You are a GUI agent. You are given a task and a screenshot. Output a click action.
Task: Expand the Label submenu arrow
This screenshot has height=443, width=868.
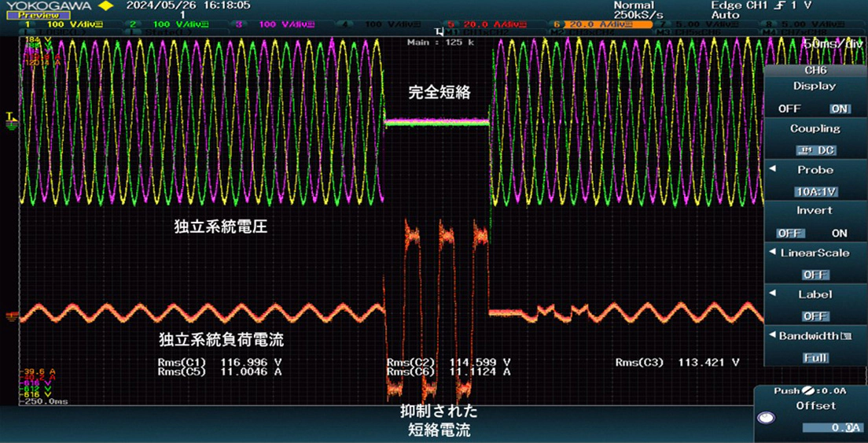[x=771, y=293]
